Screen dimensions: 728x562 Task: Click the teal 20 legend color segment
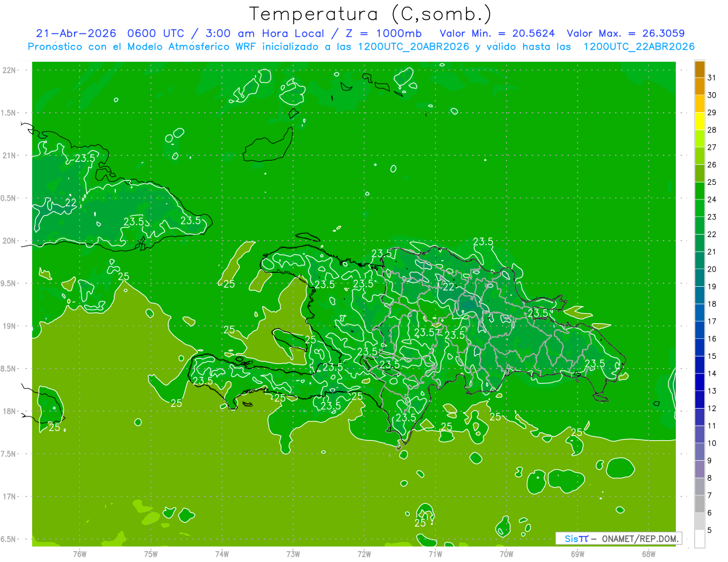click(699, 261)
